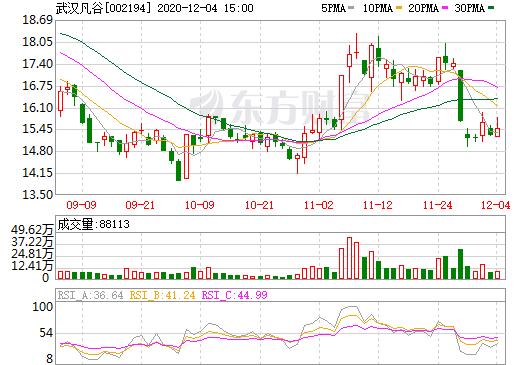520x365 pixels.
Task: Select the 30PMA legend label
Action: [x=469, y=8]
